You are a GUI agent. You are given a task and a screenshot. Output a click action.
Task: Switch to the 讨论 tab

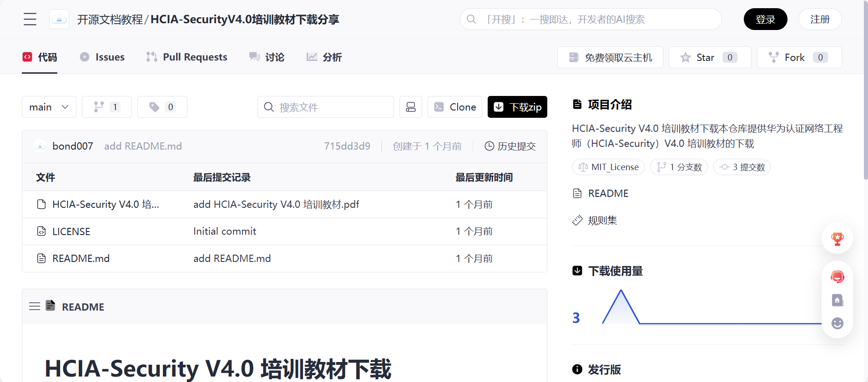[267, 57]
